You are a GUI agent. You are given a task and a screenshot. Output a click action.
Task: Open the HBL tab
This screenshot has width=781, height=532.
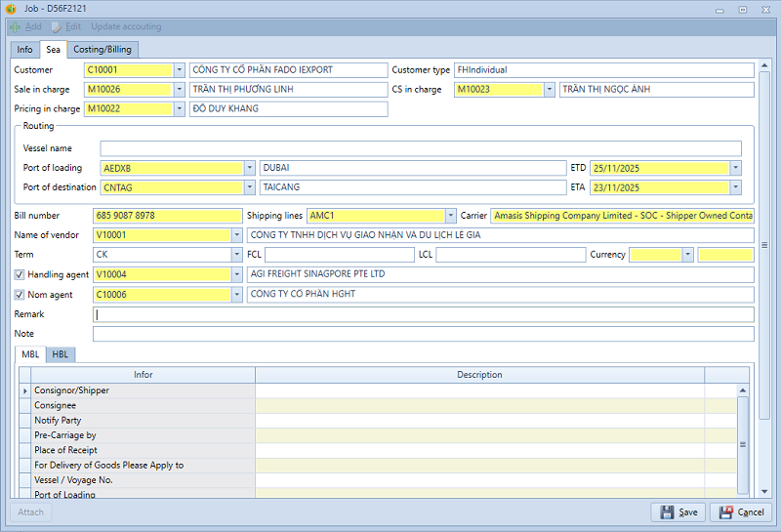61,354
